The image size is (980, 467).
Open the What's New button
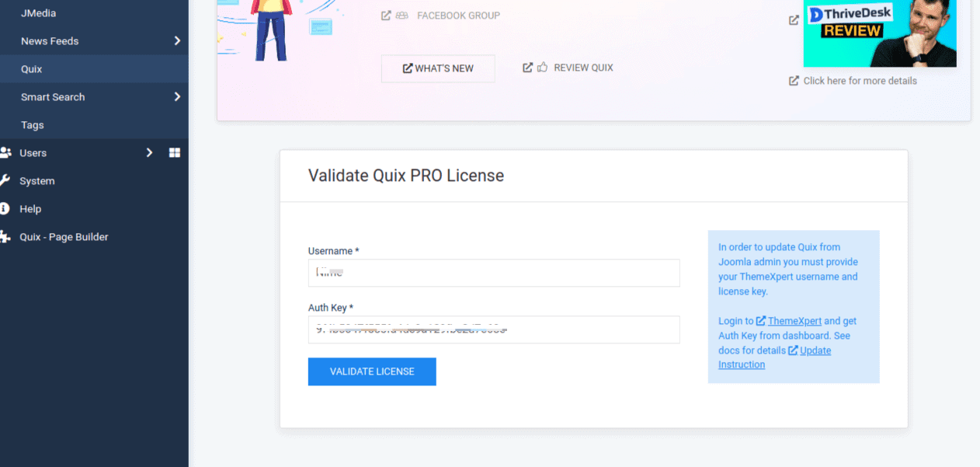(438, 68)
